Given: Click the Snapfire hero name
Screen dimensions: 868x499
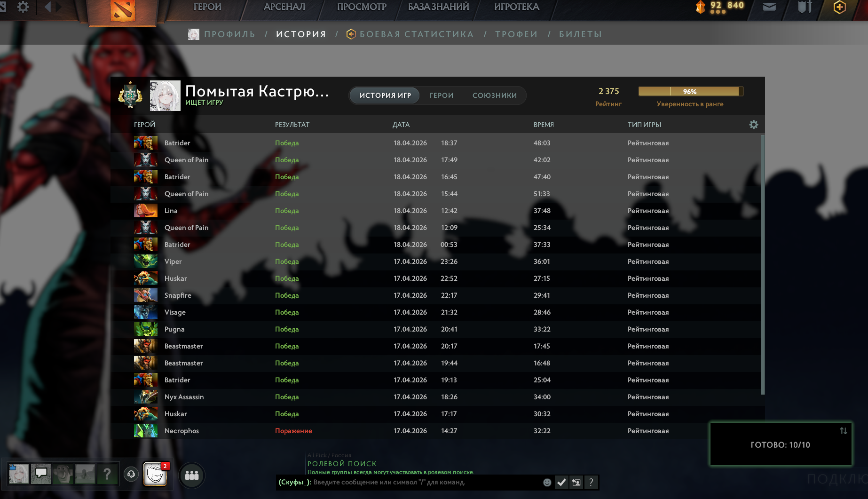Looking at the screenshot, I should click(x=178, y=295).
